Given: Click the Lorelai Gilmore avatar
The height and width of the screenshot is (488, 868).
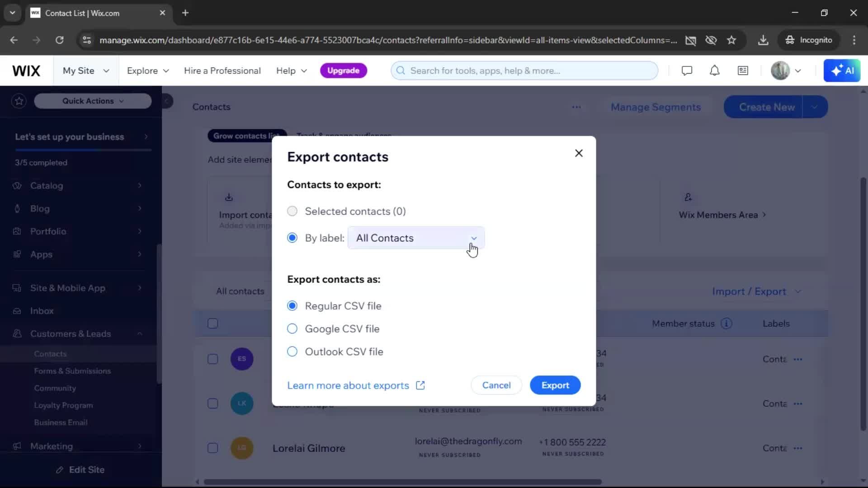Looking at the screenshot, I should [242, 448].
